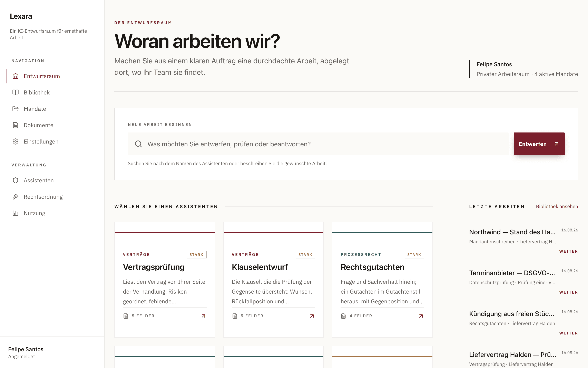Open Entwurfsraum in navigation

pyautogui.click(x=52, y=76)
